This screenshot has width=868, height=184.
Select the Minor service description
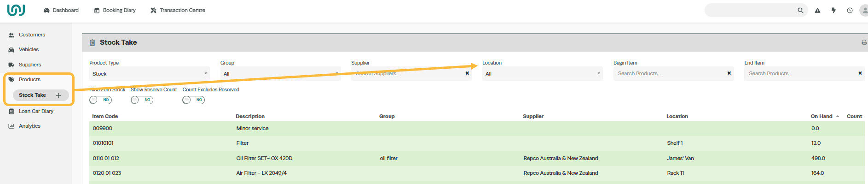coord(252,128)
